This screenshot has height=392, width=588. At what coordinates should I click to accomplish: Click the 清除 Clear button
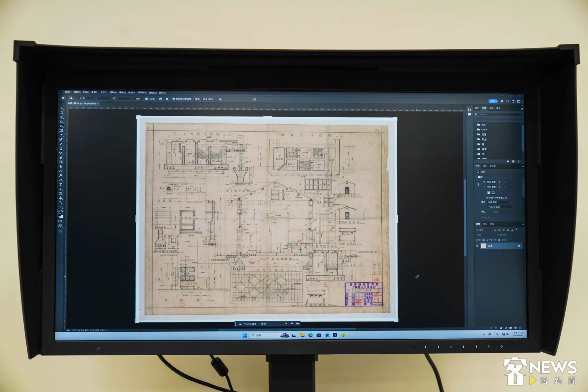click(x=138, y=99)
